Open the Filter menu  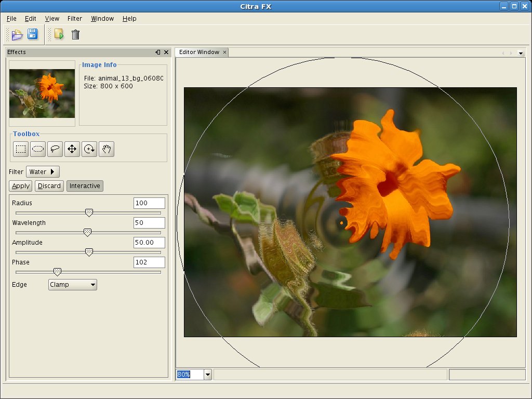click(74, 18)
